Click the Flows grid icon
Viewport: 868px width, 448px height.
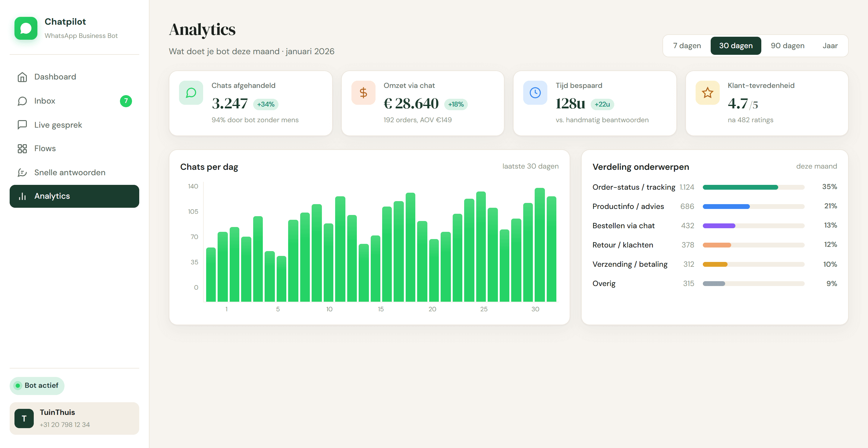22,149
